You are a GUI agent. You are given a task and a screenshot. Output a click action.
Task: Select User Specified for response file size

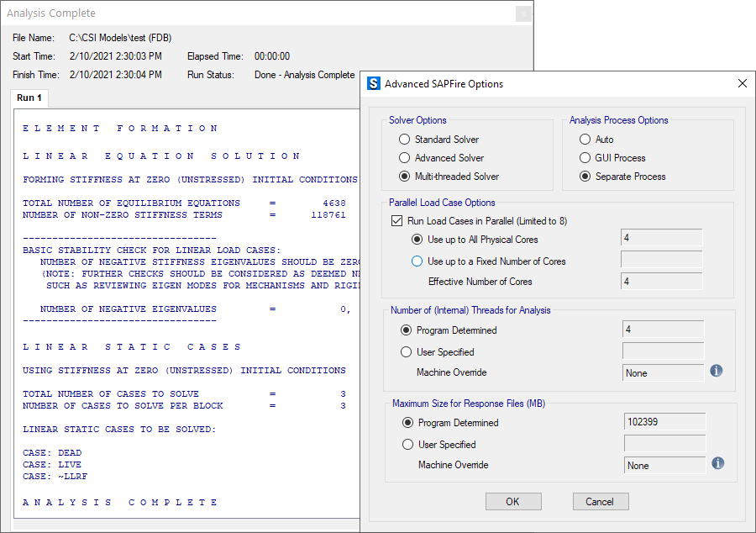tap(408, 445)
